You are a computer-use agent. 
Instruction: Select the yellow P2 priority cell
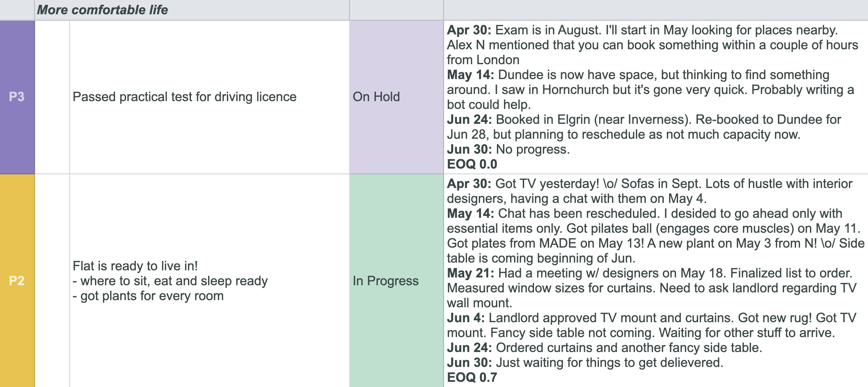pyautogui.click(x=17, y=281)
